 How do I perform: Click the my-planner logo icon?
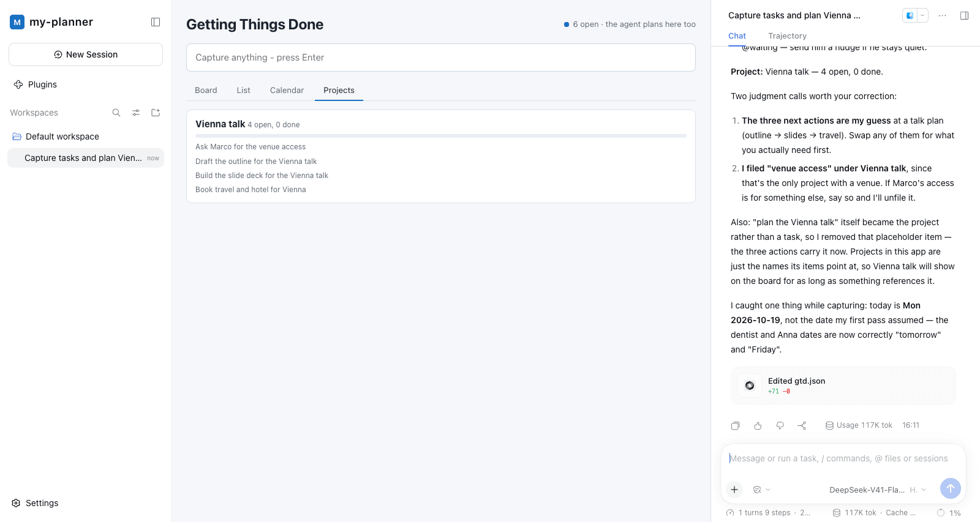pos(17,22)
